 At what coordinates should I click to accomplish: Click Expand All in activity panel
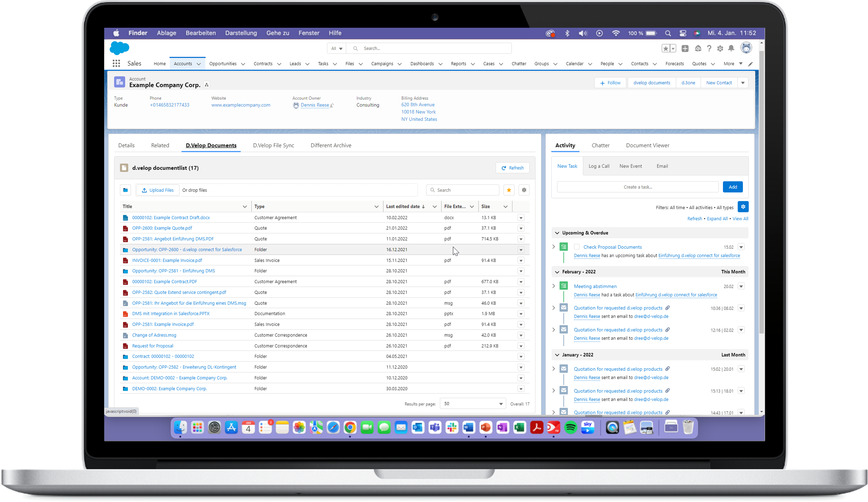tap(717, 219)
